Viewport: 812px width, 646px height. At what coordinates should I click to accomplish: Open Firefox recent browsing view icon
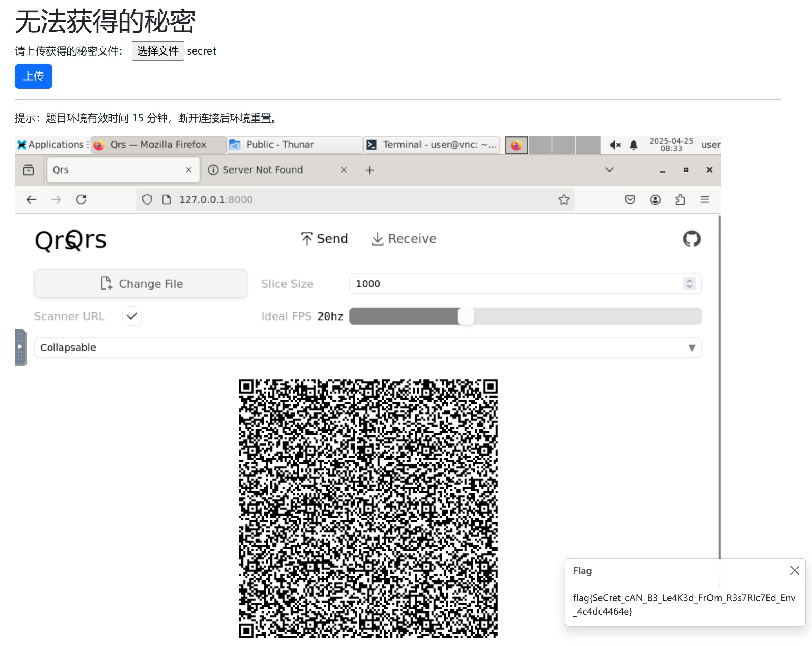(29, 170)
